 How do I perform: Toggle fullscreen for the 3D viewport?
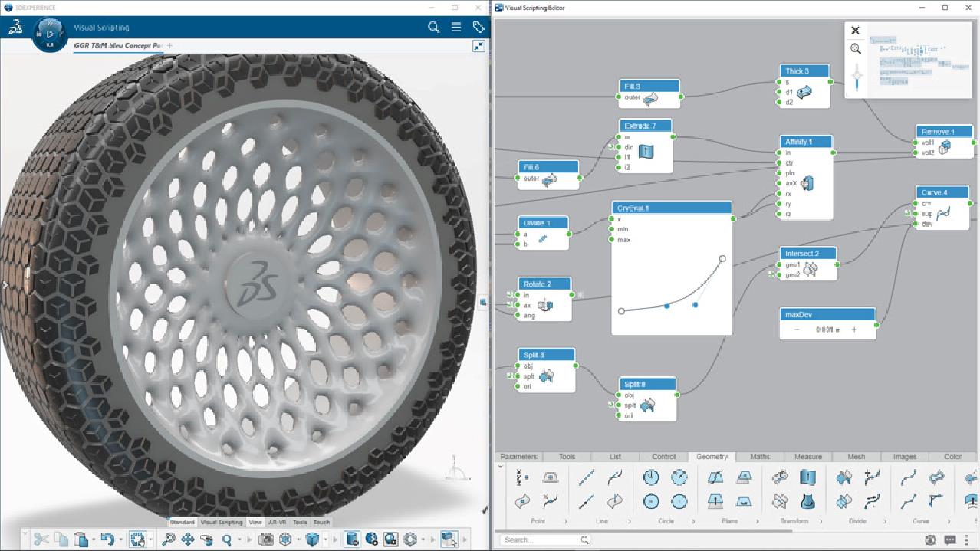tap(478, 46)
